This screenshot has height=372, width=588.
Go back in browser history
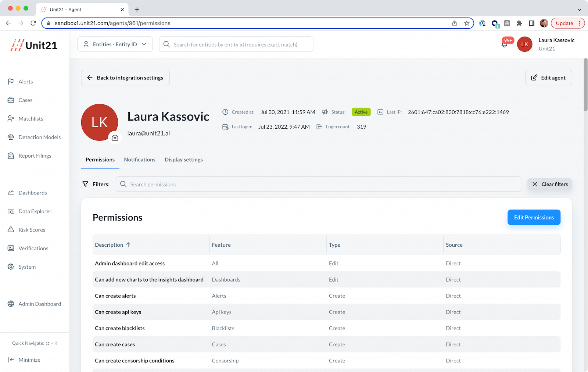coord(8,23)
